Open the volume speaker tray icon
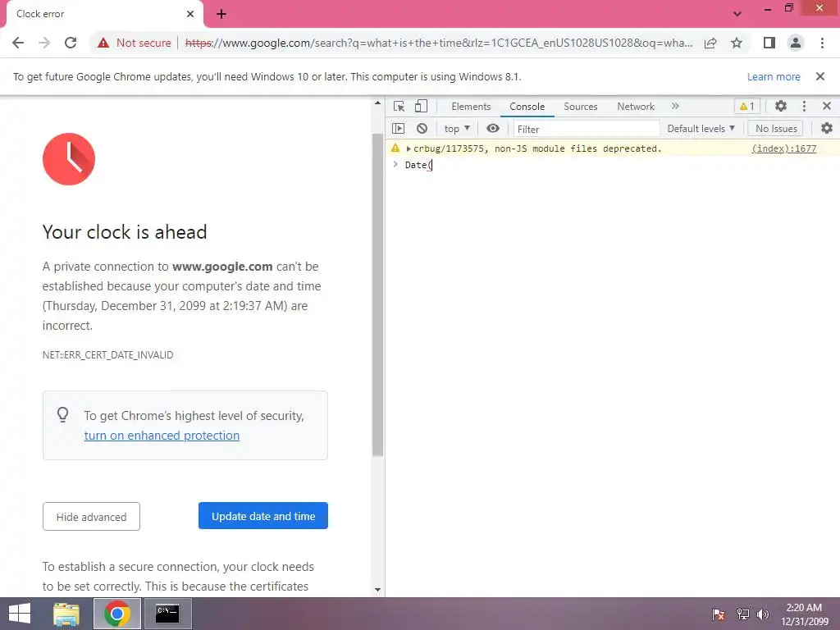Screen dimensions: 840x630 tap(762, 614)
